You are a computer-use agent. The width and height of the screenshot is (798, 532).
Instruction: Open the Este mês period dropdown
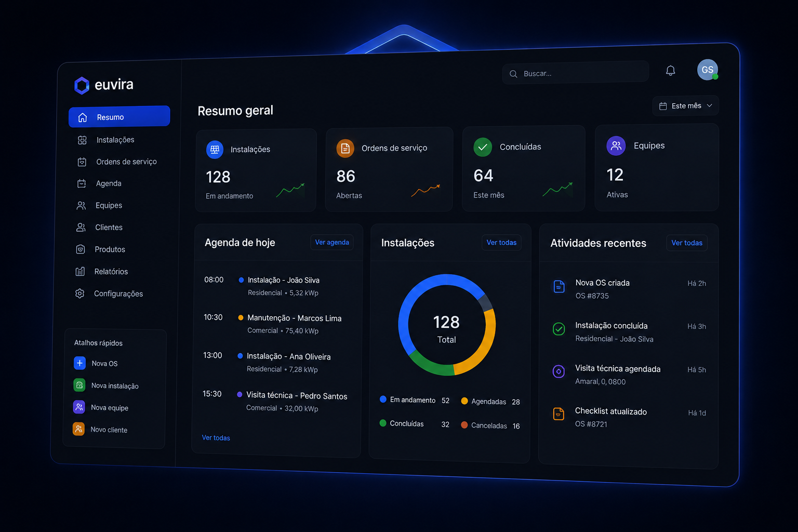pyautogui.click(x=686, y=105)
